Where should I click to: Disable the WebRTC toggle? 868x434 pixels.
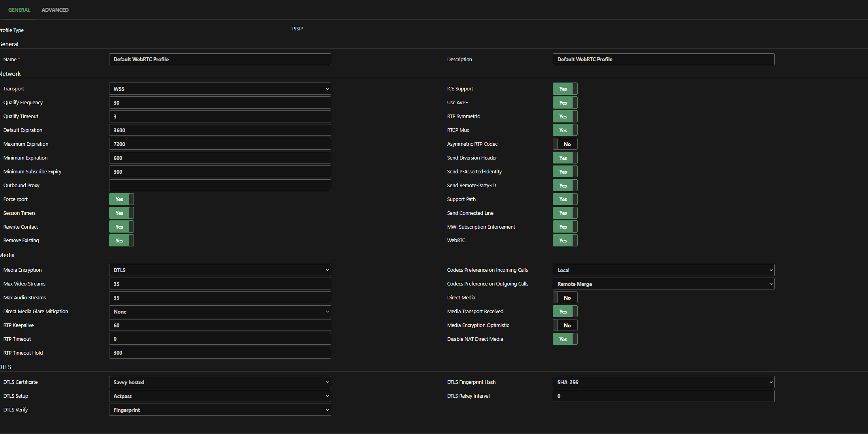pyautogui.click(x=565, y=240)
